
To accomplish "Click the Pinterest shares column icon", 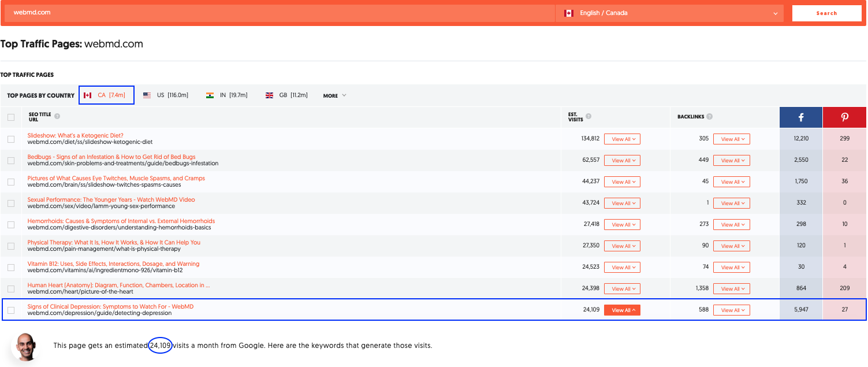I will click(x=844, y=117).
